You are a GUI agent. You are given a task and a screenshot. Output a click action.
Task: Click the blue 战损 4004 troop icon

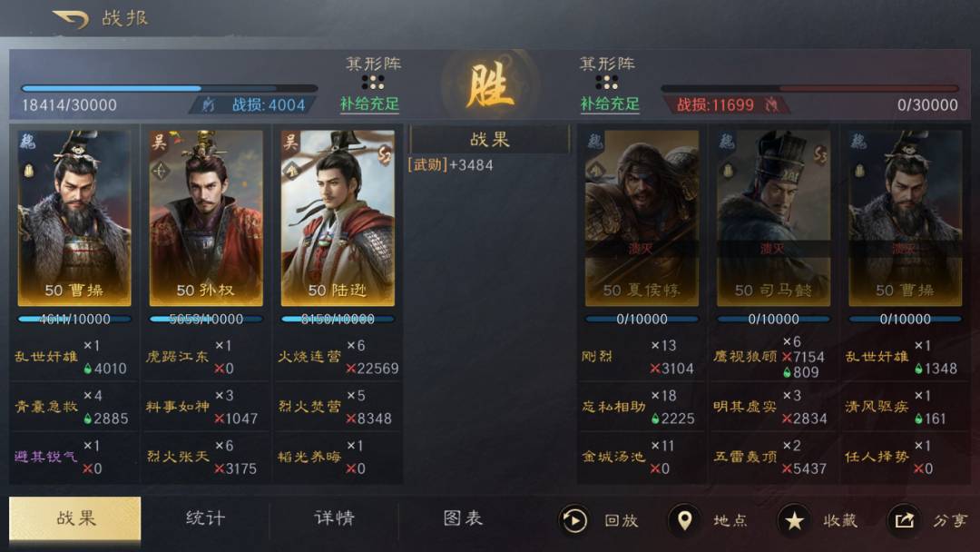(x=208, y=105)
